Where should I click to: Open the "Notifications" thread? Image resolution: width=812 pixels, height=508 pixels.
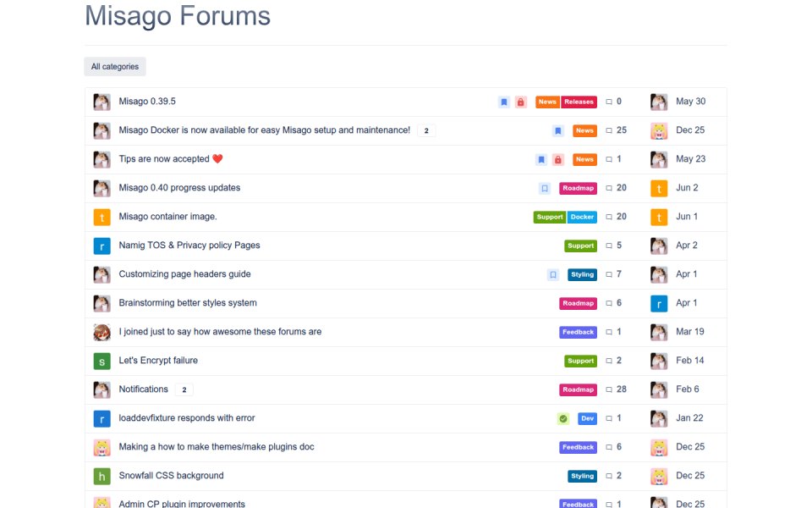point(144,389)
